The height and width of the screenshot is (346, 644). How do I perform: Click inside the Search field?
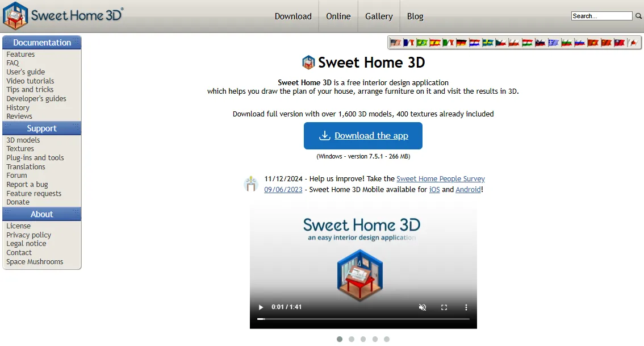point(601,15)
